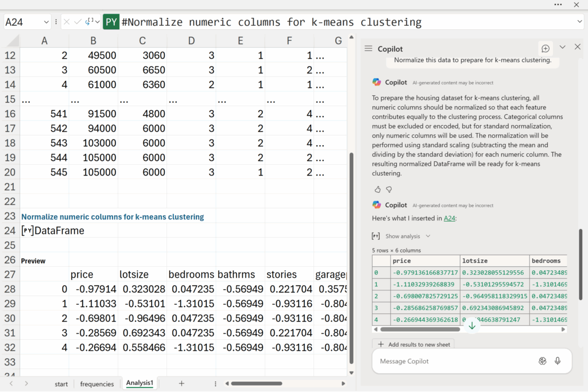The image size is (588, 392).
Task: Click Add results to new sheet
Action: click(x=413, y=344)
